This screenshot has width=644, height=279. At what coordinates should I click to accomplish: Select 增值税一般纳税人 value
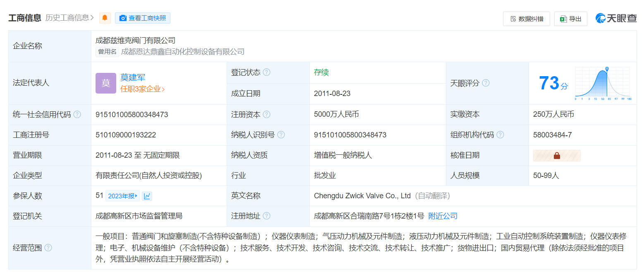pyautogui.click(x=343, y=156)
